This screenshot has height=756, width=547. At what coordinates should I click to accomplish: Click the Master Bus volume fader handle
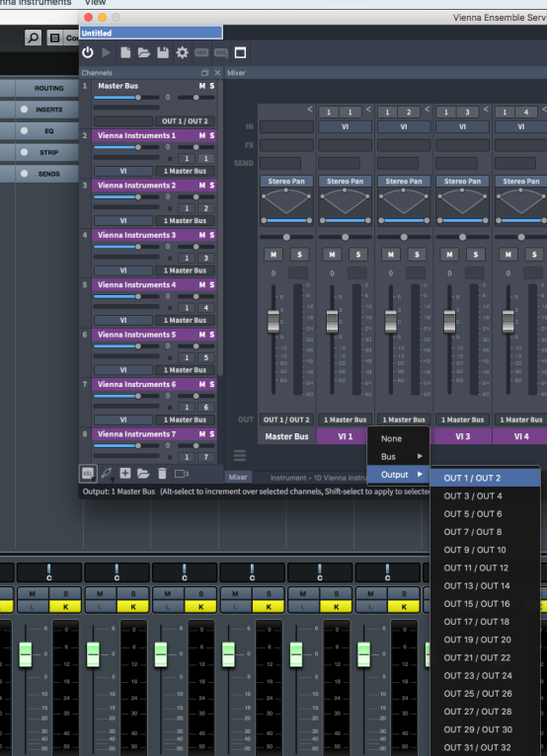[x=273, y=322]
